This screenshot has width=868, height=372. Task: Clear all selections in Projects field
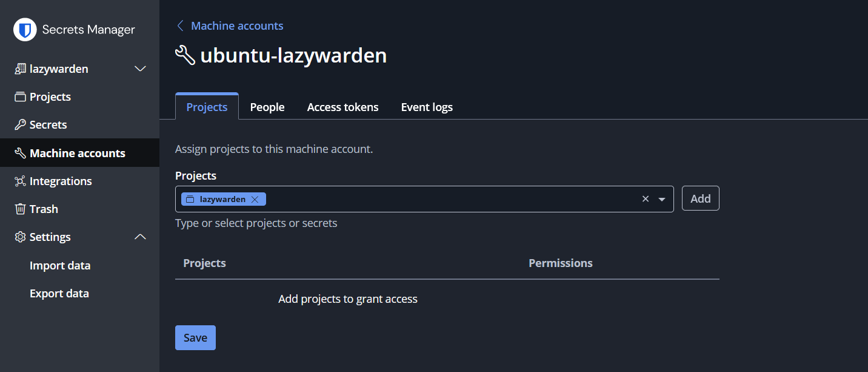tap(646, 199)
